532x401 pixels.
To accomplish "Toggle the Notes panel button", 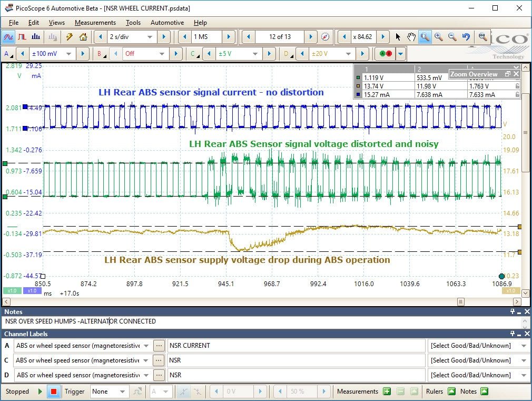I will pos(485,392).
